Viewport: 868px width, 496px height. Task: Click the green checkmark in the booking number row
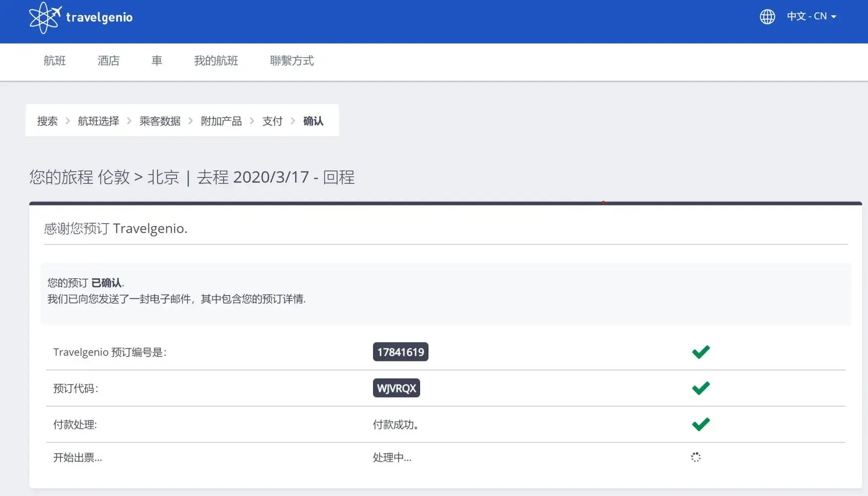pyautogui.click(x=701, y=352)
